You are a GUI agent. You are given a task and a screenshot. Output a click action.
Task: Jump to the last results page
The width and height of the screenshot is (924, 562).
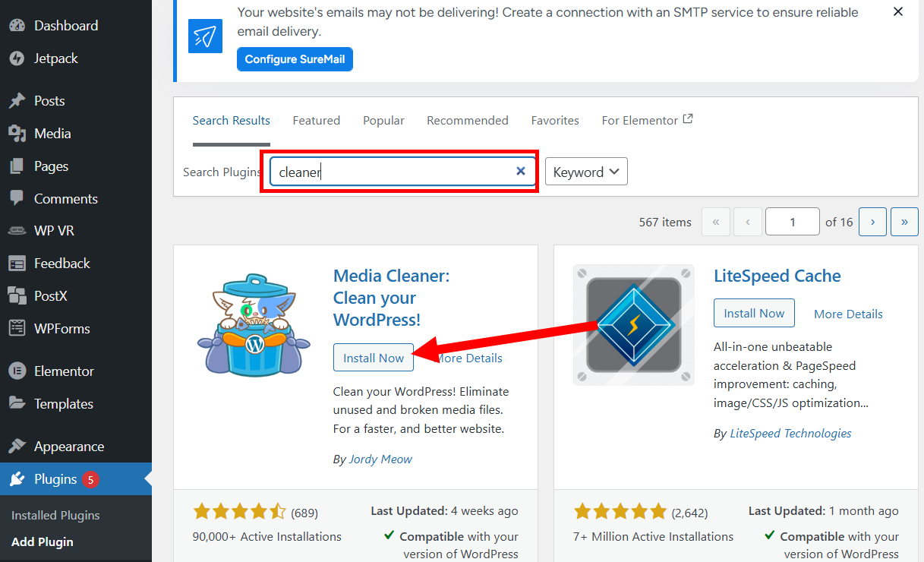(904, 222)
